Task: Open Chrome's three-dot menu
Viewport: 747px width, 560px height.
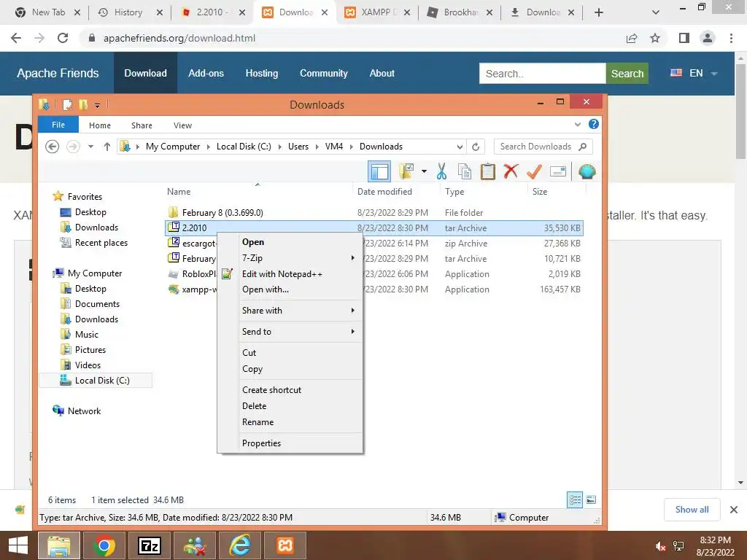Action: pyautogui.click(x=731, y=38)
